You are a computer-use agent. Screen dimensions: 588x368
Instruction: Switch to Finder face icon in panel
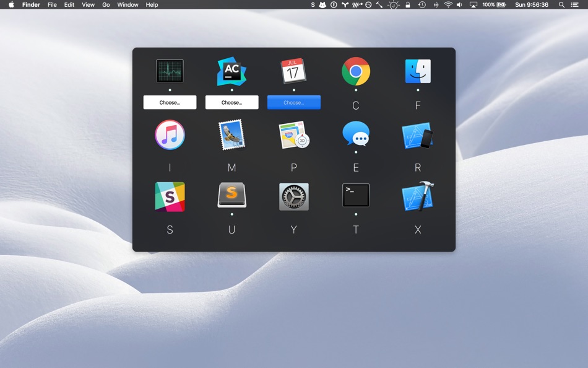418,71
